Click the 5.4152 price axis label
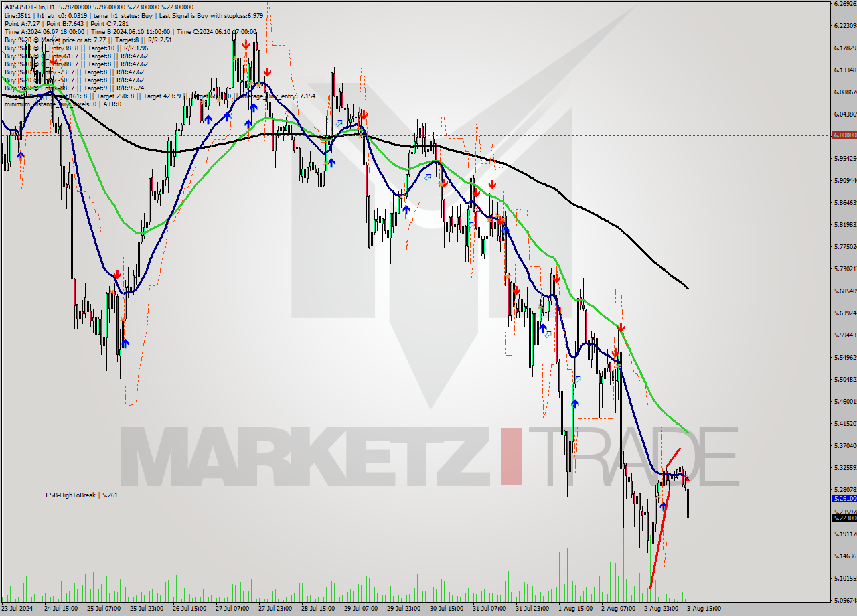Image resolution: width=857 pixels, height=616 pixels. click(846, 423)
